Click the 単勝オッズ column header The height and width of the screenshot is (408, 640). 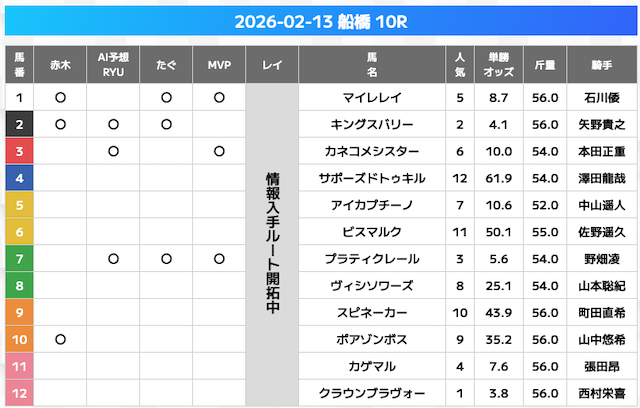pyautogui.click(x=498, y=65)
